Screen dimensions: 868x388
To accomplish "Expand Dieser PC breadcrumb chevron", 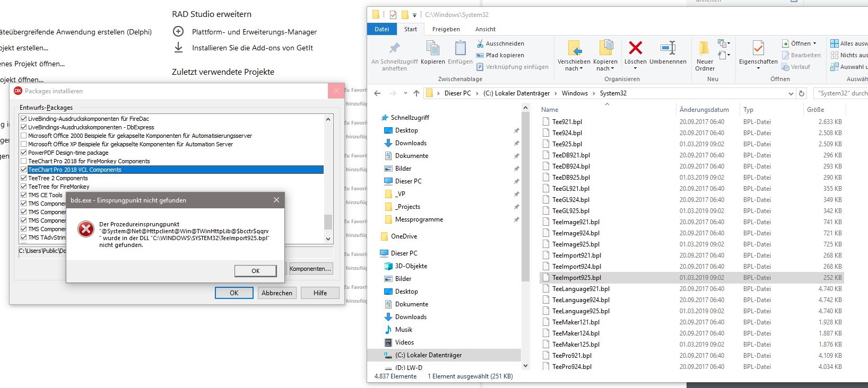I will click(476, 93).
